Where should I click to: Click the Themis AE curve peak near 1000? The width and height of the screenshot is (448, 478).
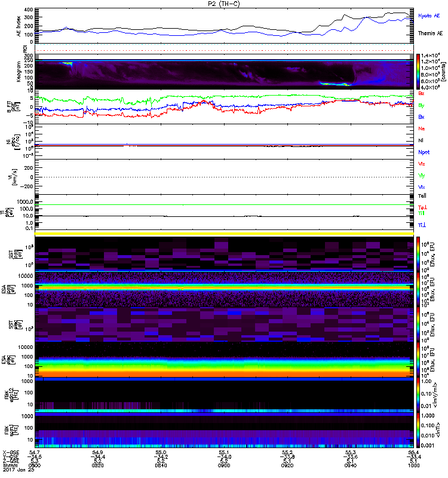(396, 13)
